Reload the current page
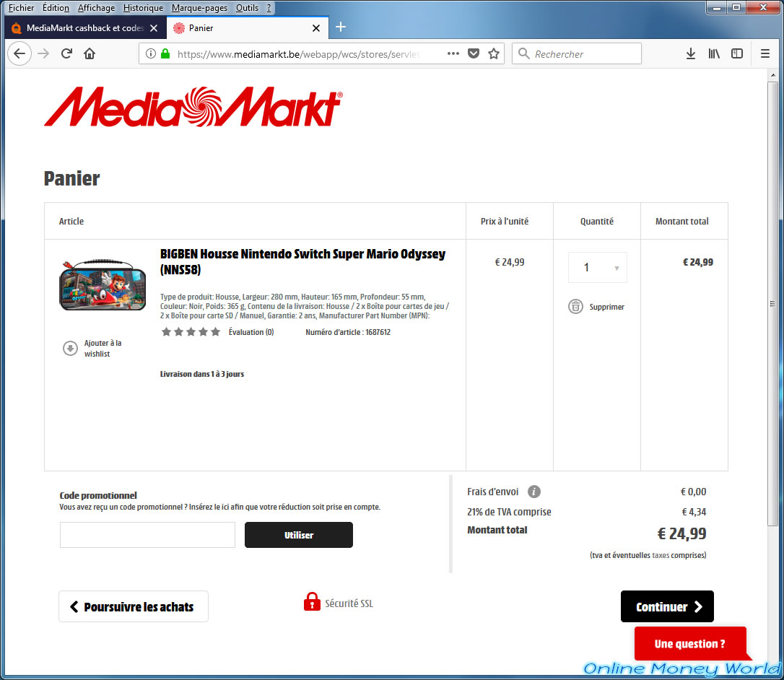 (66, 53)
